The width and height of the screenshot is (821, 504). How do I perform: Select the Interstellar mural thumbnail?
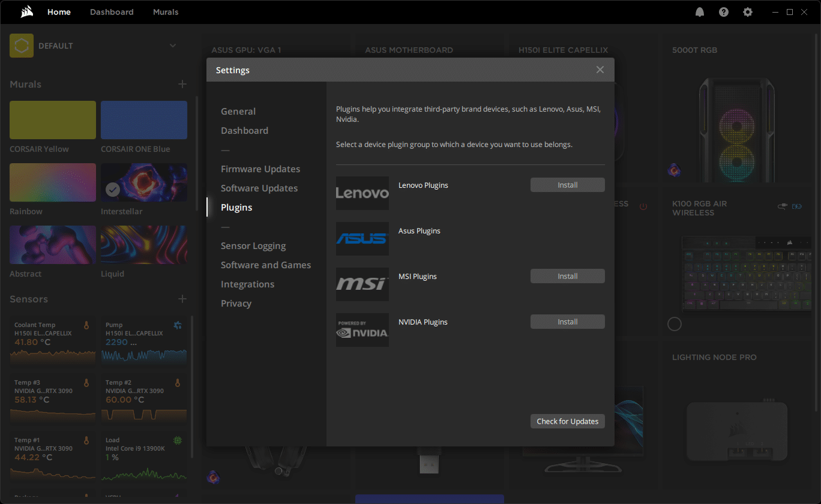click(x=144, y=182)
